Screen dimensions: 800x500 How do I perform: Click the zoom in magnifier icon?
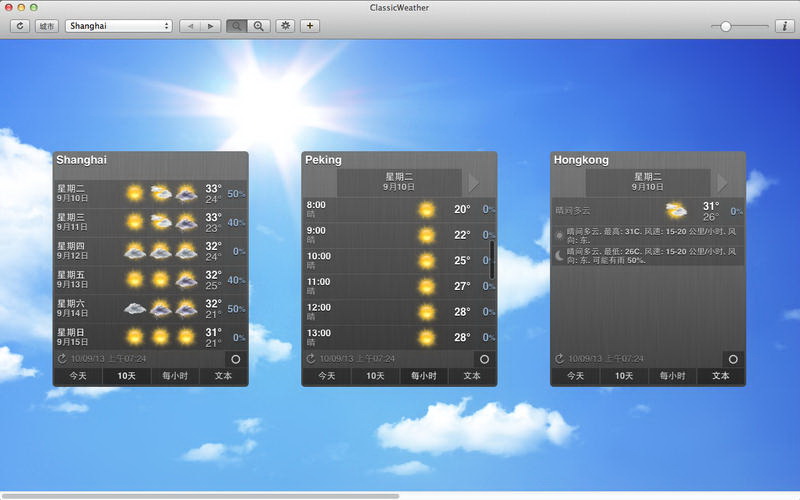coord(259,26)
